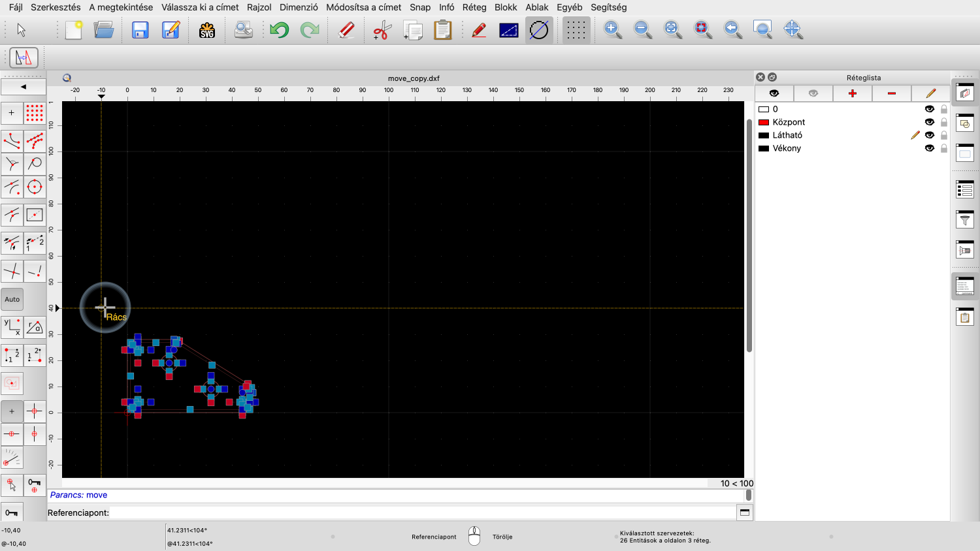The image size is (980, 551).
Task: Open the print preview icon
Action: point(242,29)
